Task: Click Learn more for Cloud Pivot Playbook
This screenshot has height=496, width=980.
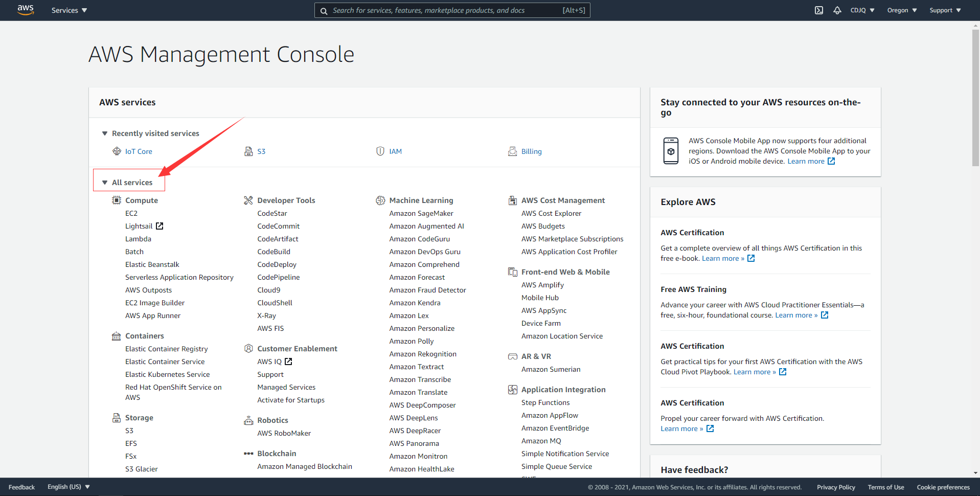Action: pos(755,372)
